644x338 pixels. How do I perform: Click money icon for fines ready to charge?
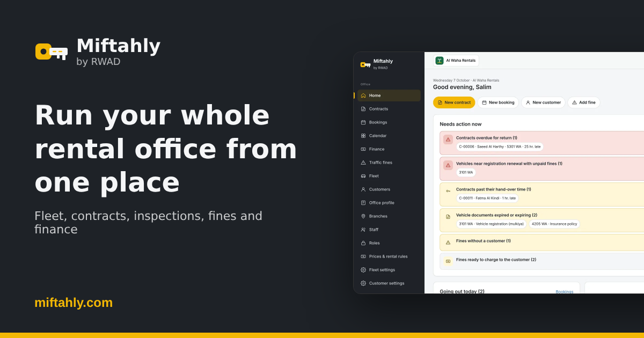pyautogui.click(x=448, y=261)
